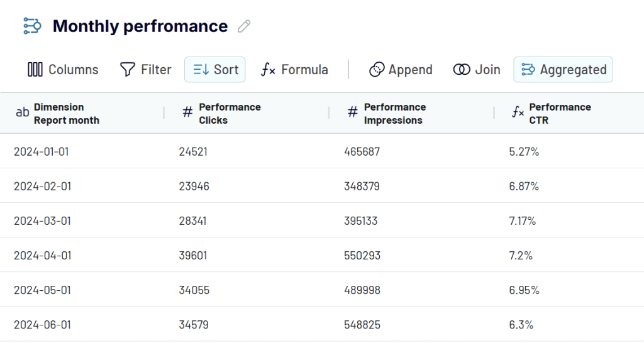Open the Formula toolbar option
Viewport: 644px width, 343px height.
tap(294, 70)
